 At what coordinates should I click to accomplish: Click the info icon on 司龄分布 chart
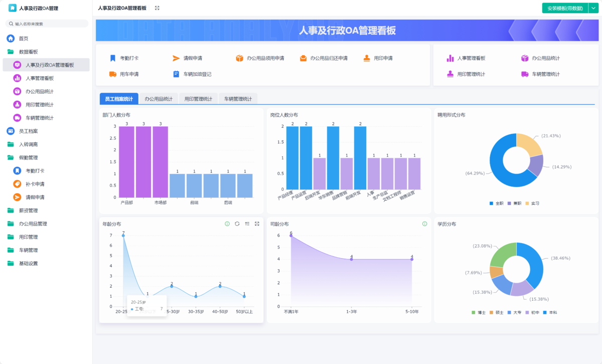pyautogui.click(x=424, y=224)
